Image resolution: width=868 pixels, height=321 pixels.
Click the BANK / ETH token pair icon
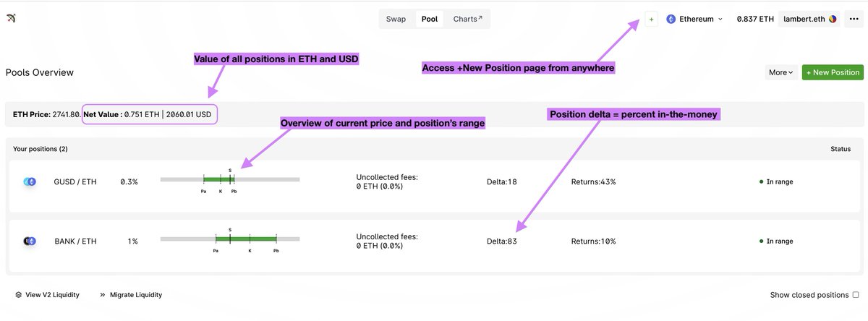point(30,241)
